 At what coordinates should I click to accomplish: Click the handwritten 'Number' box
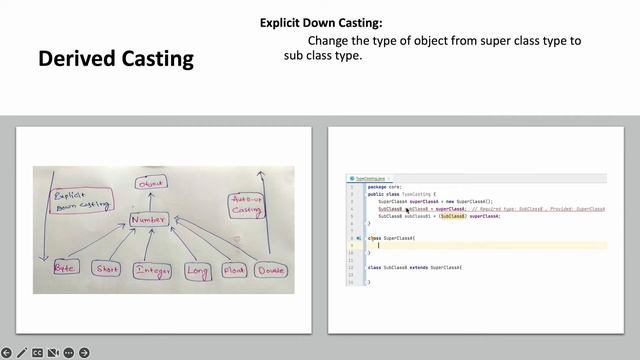[149, 220]
